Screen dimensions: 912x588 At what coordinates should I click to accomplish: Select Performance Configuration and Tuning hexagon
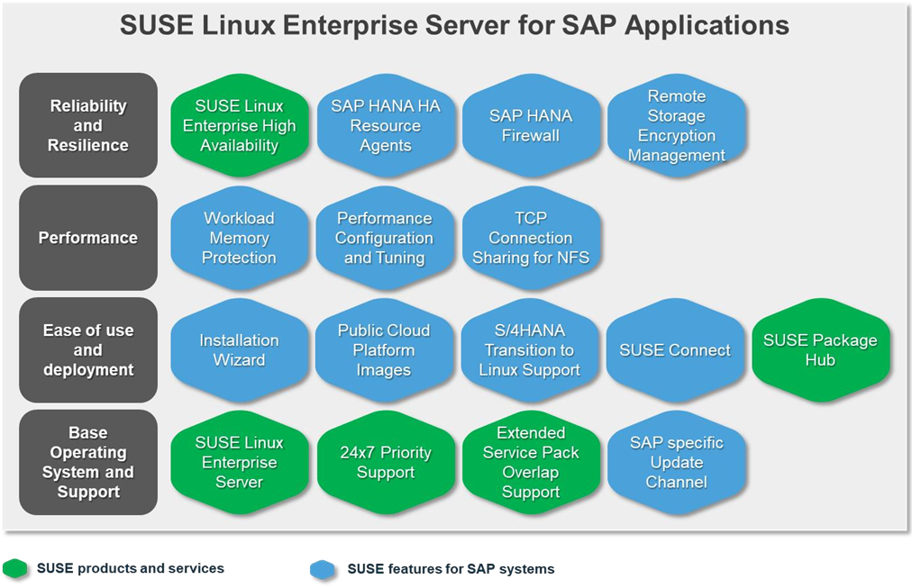coord(385,238)
